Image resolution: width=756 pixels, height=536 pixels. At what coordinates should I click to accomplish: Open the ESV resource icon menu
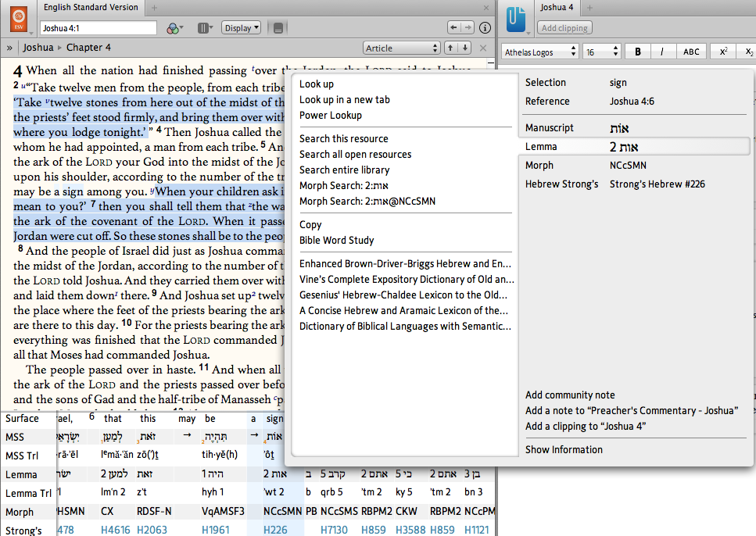coord(19,20)
